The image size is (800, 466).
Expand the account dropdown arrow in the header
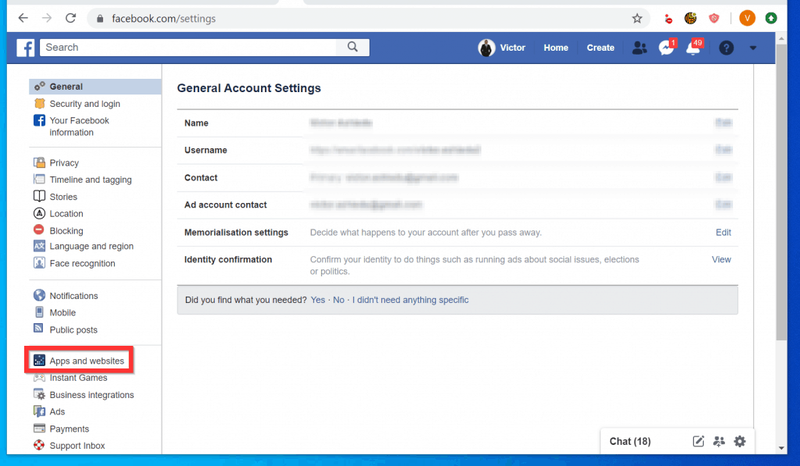pyautogui.click(x=753, y=48)
